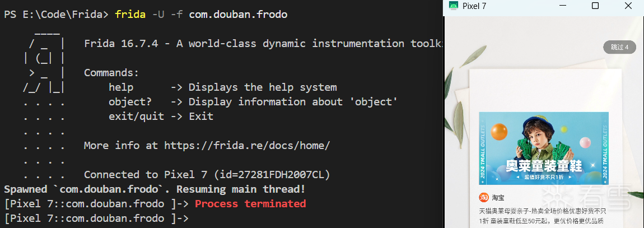Viewport: 644px width, 228px height.
Task: Click the 'help' command entry in terminal
Action: pyautogui.click(x=121, y=87)
